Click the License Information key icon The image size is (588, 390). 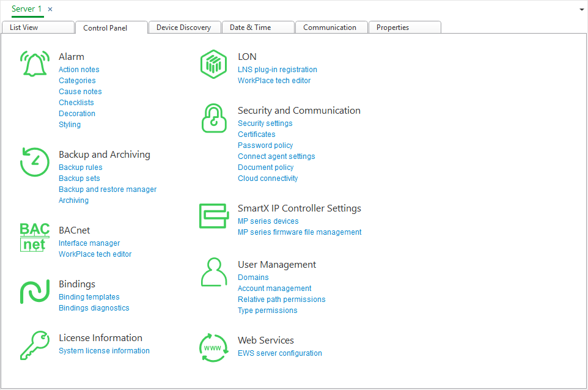pyautogui.click(x=34, y=345)
